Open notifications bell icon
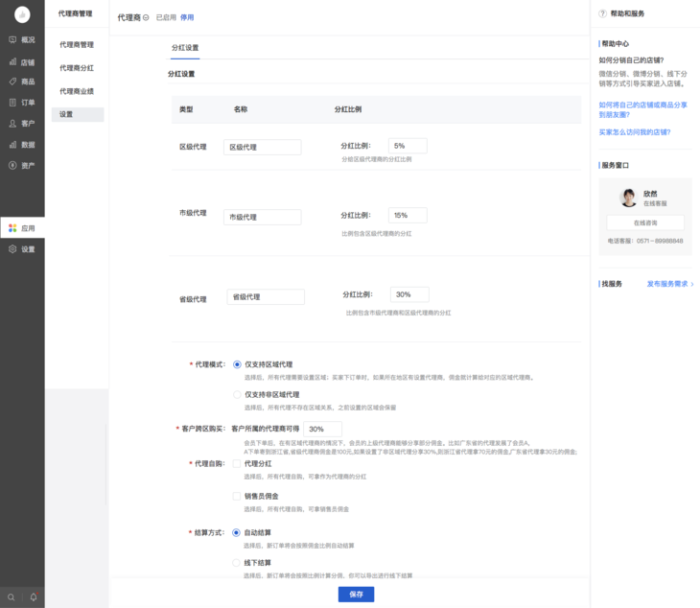Image resolution: width=700 pixels, height=608 pixels. 34,596
